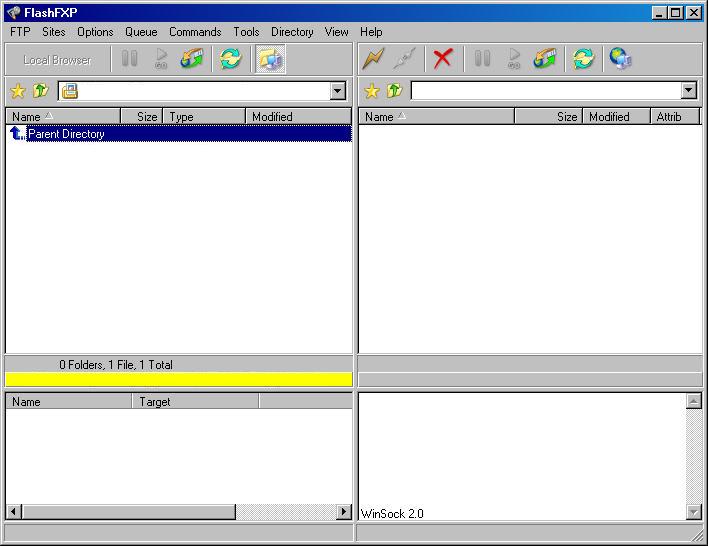The image size is (708, 546).
Task: Open the Sites menu
Action: pos(54,32)
